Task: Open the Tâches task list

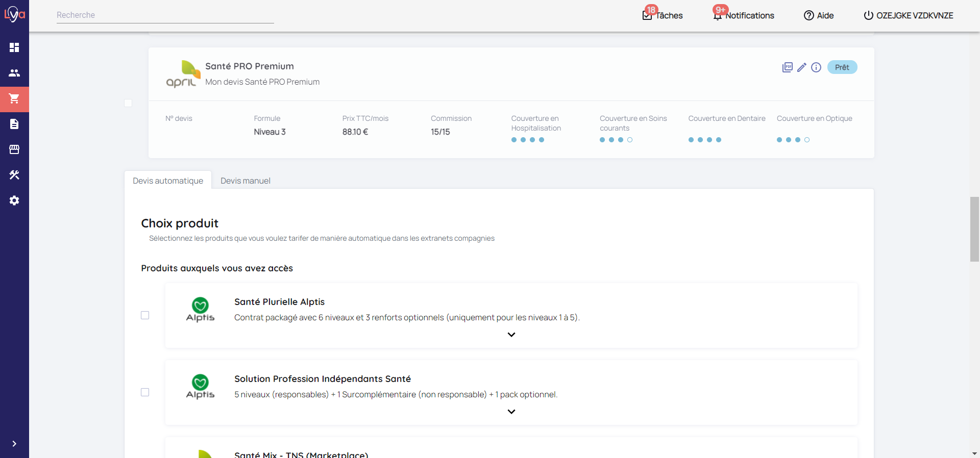Action: (663, 15)
